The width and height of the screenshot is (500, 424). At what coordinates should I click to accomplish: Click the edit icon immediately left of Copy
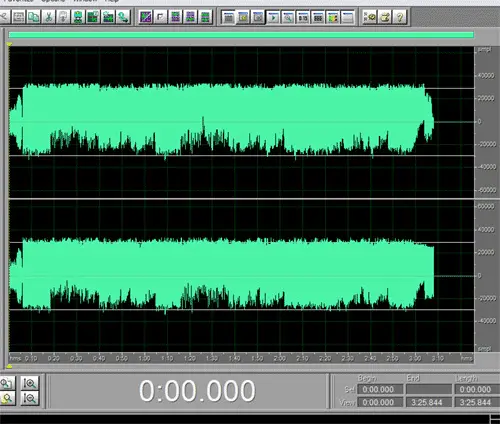pyautogui.click(x=19, y=17)
